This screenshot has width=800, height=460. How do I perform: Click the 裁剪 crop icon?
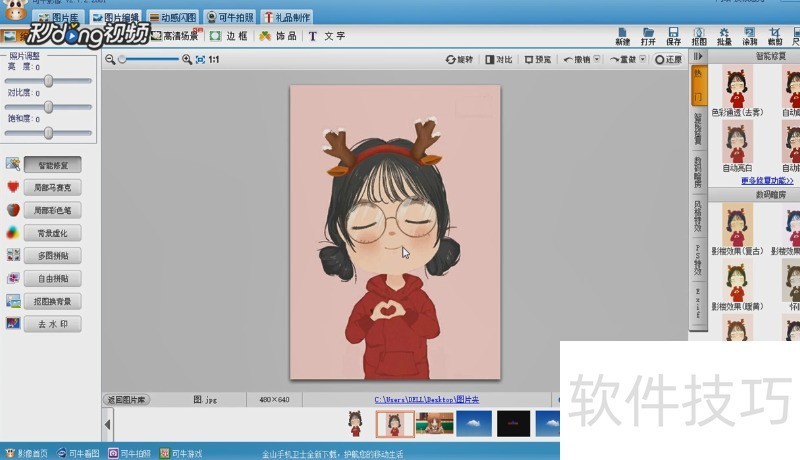pyautogui.click(x=774, y=37)
